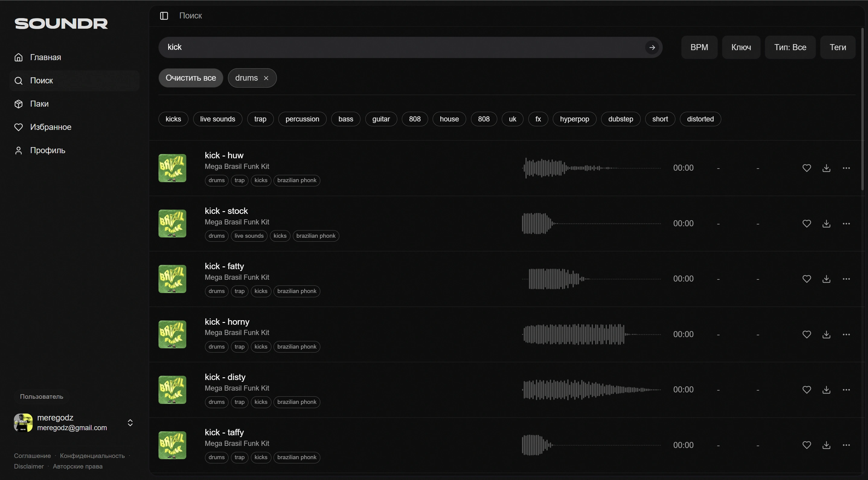
Task: Download the 'kick - huw' sample
Action: click(x=826, y=168)
